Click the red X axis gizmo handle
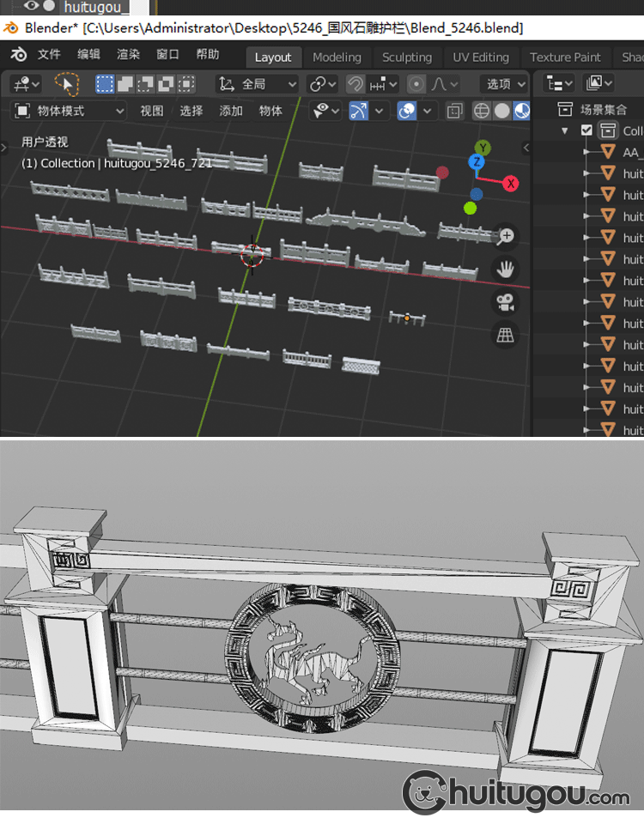This screenshot has width=644, height=824. pyautogui.click(x=510, y=184)
